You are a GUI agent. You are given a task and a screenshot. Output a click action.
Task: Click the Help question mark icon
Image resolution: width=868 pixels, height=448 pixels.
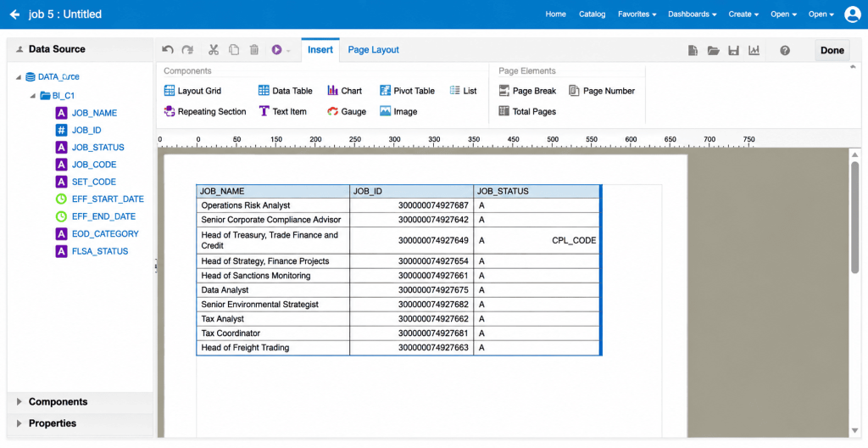pyautogui.click(x=785, y=50)
